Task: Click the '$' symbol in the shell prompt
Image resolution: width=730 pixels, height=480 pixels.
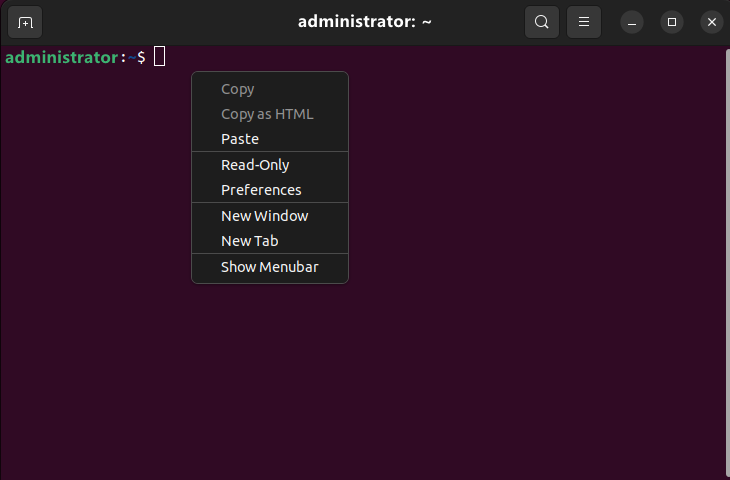Action: (141, 58)
